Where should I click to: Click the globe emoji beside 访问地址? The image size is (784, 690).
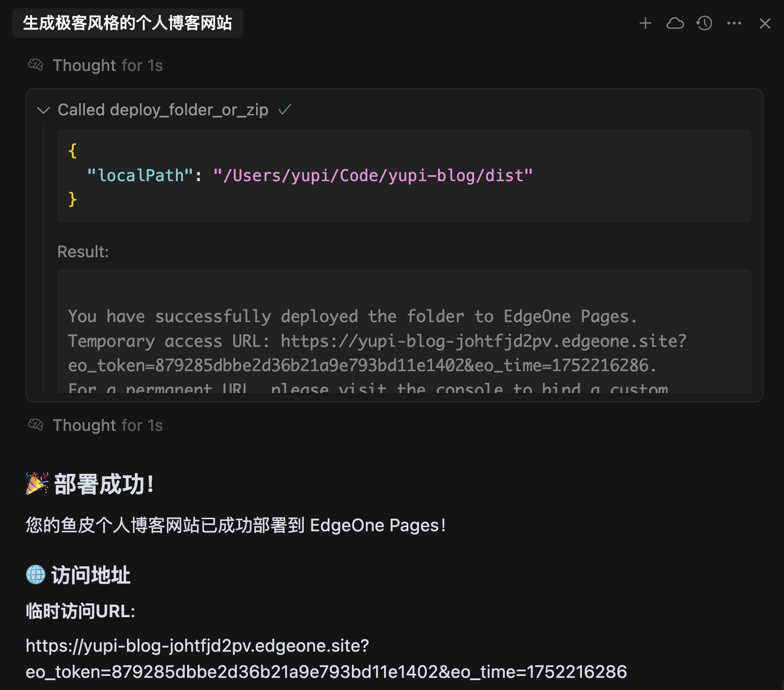coord(35,575)
